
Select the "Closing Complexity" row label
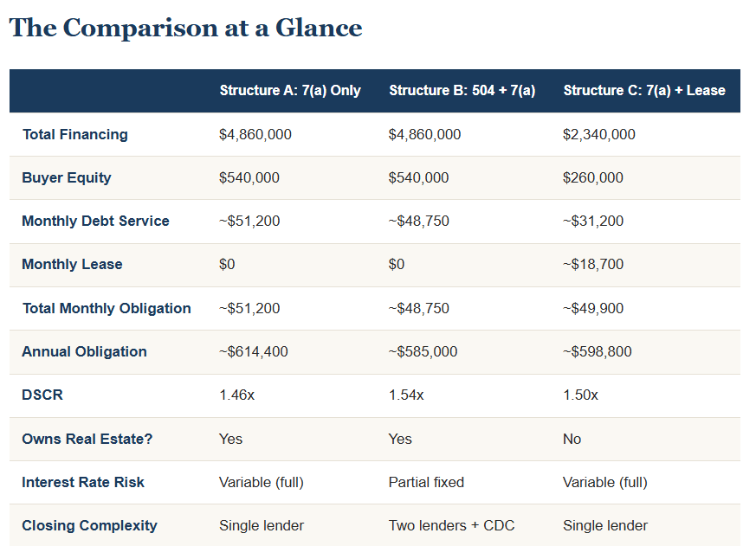point(89,525)
